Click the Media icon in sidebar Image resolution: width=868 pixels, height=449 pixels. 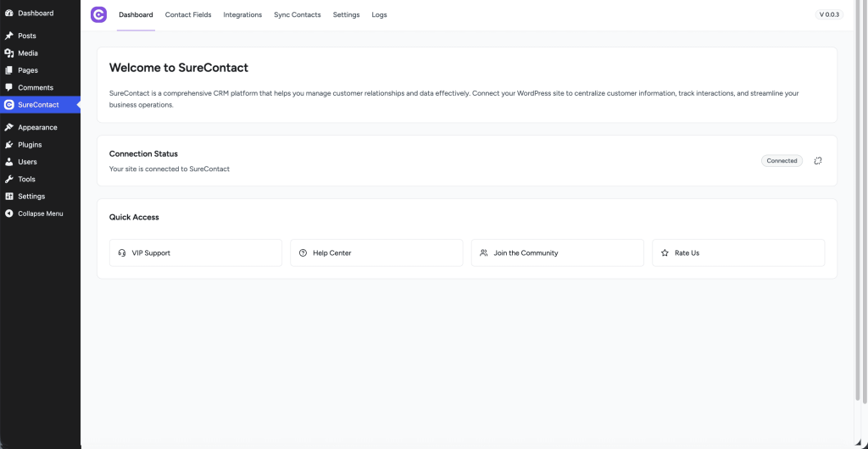click(8, 53)
